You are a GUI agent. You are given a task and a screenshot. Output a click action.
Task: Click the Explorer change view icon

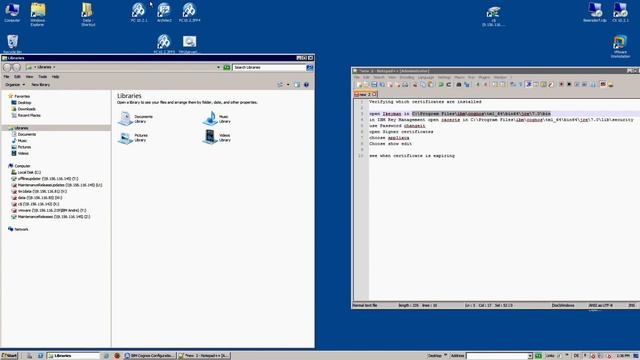coord(280,84)
